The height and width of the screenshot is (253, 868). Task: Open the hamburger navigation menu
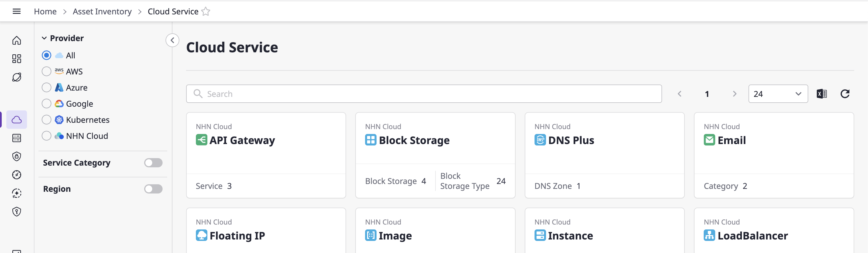16,11
